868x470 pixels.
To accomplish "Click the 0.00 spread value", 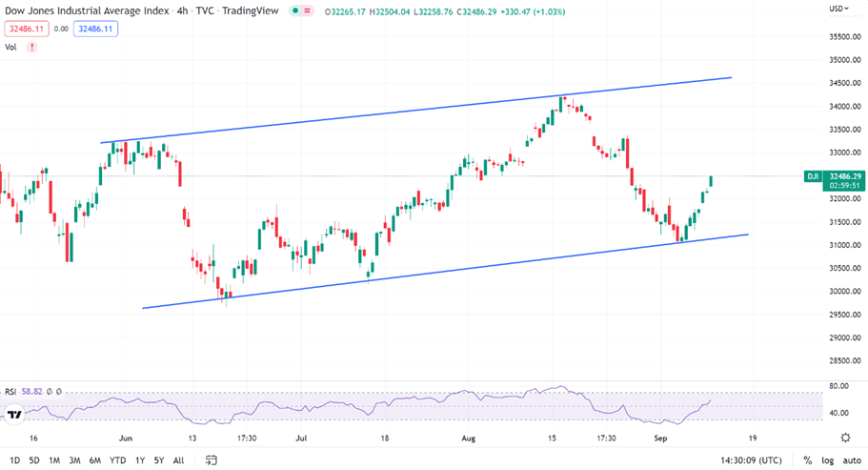I will click(61, 29).
